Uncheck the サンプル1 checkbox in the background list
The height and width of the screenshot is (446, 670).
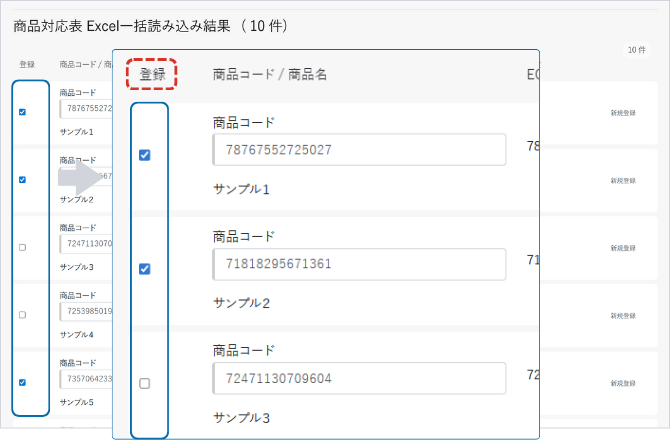23,112
